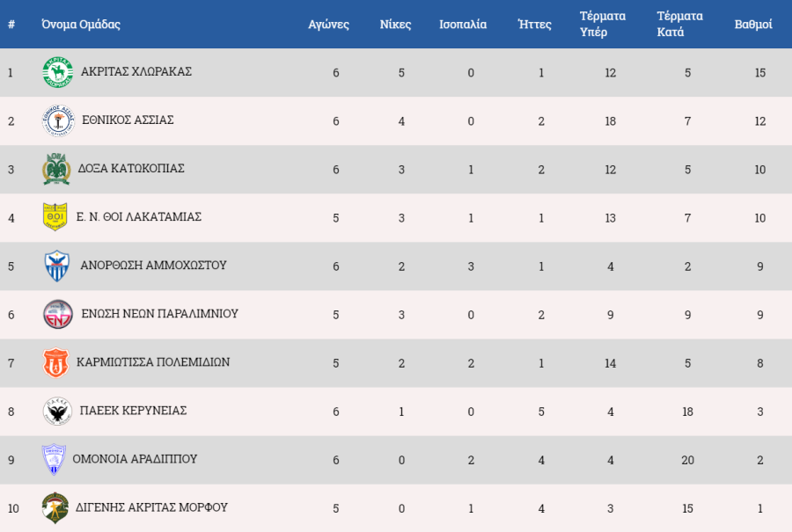Image resolution: width=792 pixels, height=532 pixels.
Task: Select team name Ε. Ν. ΘΟΙ ΛΑΚΑΤΑΜΙΑΣ
Action: pyautogui.click(x=139, y=217)
